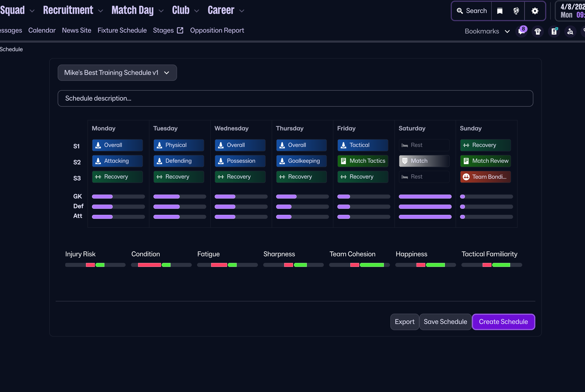The height and width of the screenshot is (392, 585).
Task: Expand the Recruitment menu chevron
Action: [100, 11]
